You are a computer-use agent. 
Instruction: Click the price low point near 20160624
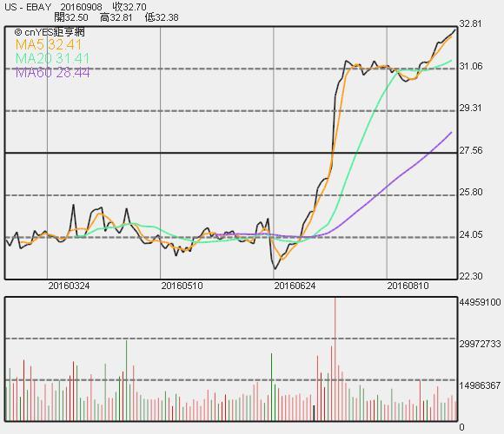[275, 268]
